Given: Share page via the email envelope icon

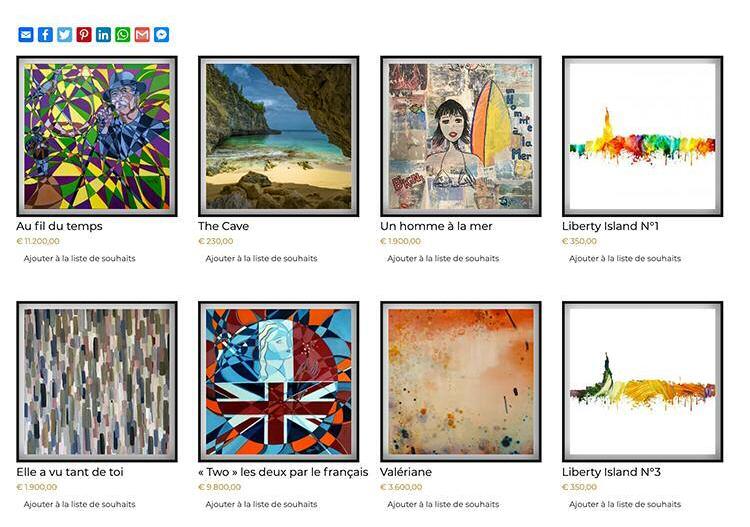Looking at the screenshot, I should pyautogui.click(x=26, y=34).
